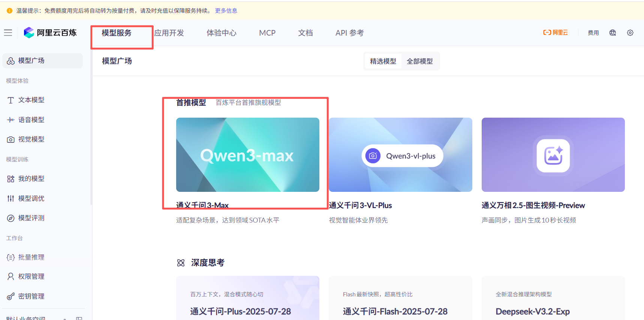This screenshot has height=320, width=644.
Task: Switch to the 模型服务 top tab
Action: [x=117, y=33]
